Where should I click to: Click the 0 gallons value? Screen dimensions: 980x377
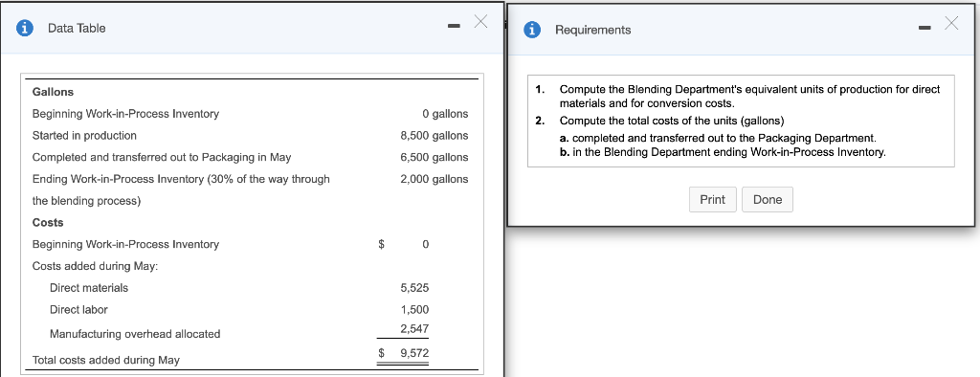click(445, 114)
